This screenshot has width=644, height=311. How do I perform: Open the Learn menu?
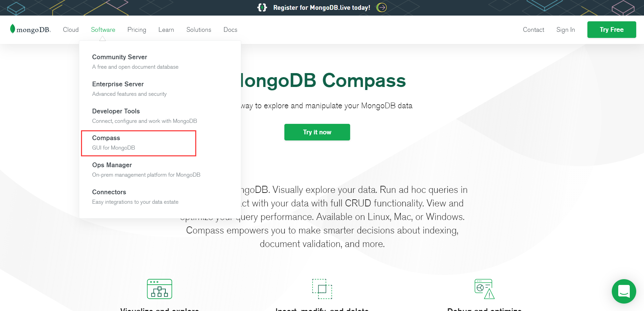166,30
